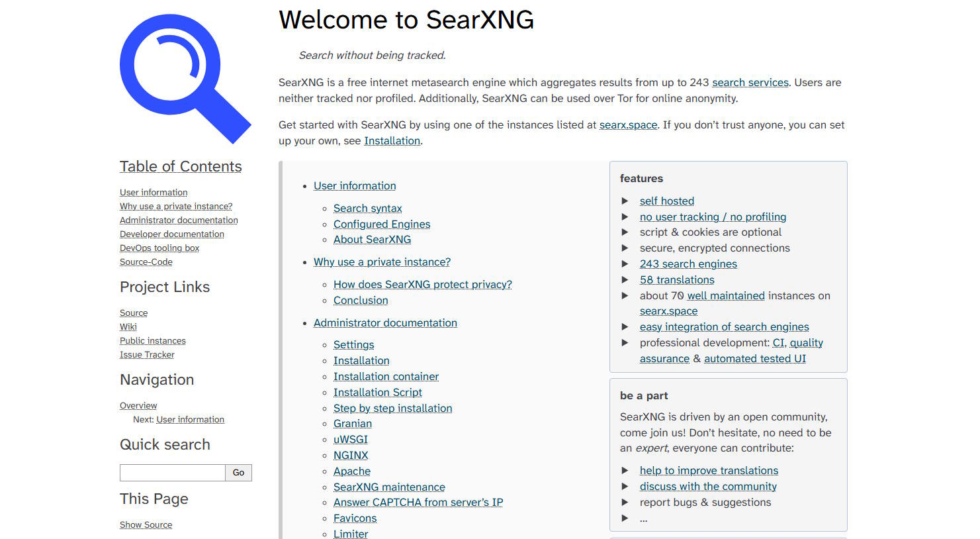This screenshot has width=980, height=539.
Task: Open the sidebar link Why use a private instance?
Action: [176, 207]
